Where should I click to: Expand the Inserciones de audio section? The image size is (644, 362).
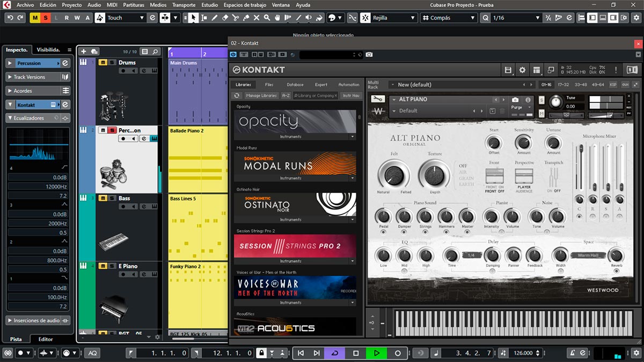10,320
